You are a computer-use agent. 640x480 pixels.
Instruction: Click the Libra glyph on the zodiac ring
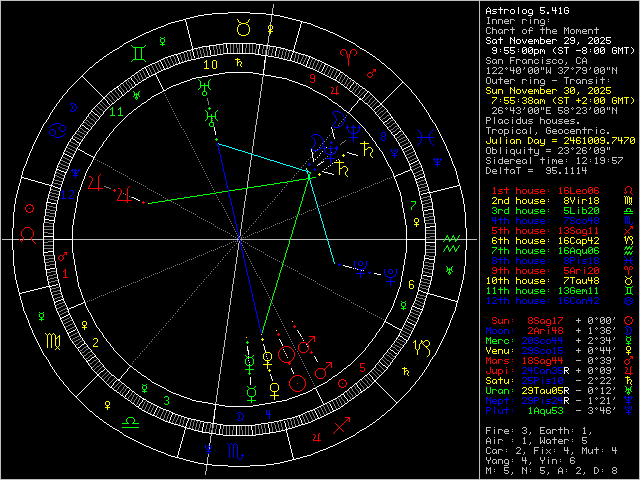(x=131, y=423)
